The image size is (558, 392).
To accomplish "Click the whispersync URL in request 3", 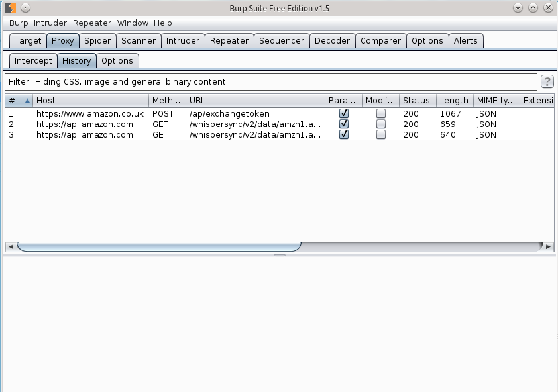I will 255,135.
